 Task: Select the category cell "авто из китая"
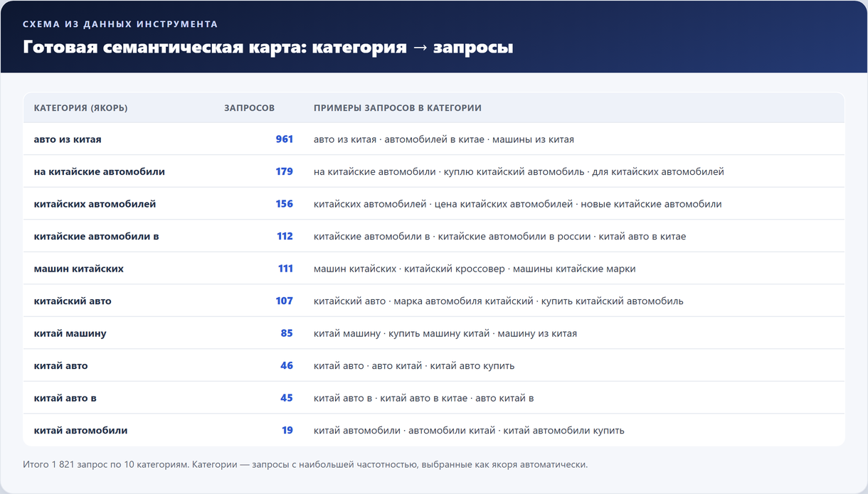coord(68,139)
